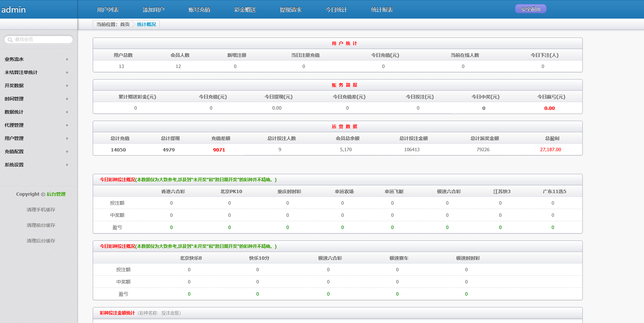
Task: Click the 清理手机缓存 link
Action: tap(41, 210)
